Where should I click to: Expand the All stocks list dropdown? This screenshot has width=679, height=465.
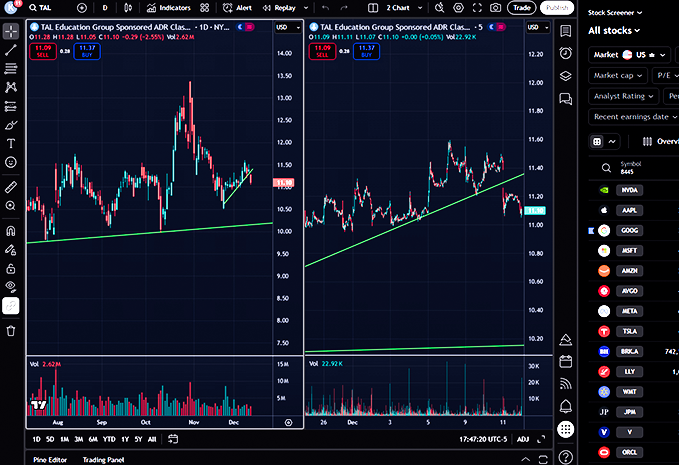tap(622, 32)
